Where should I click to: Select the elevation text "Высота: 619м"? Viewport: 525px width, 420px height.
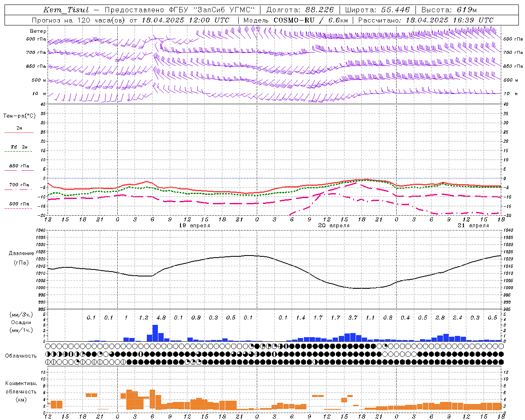(x=449, y=10)
